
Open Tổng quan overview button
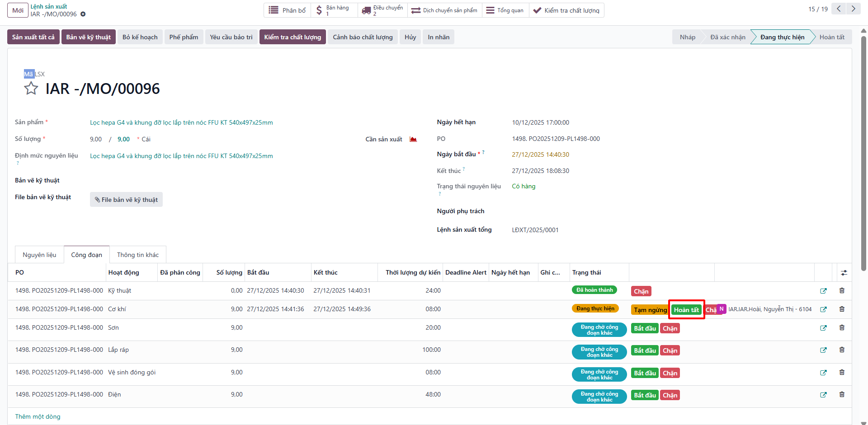tap(505, 10)
